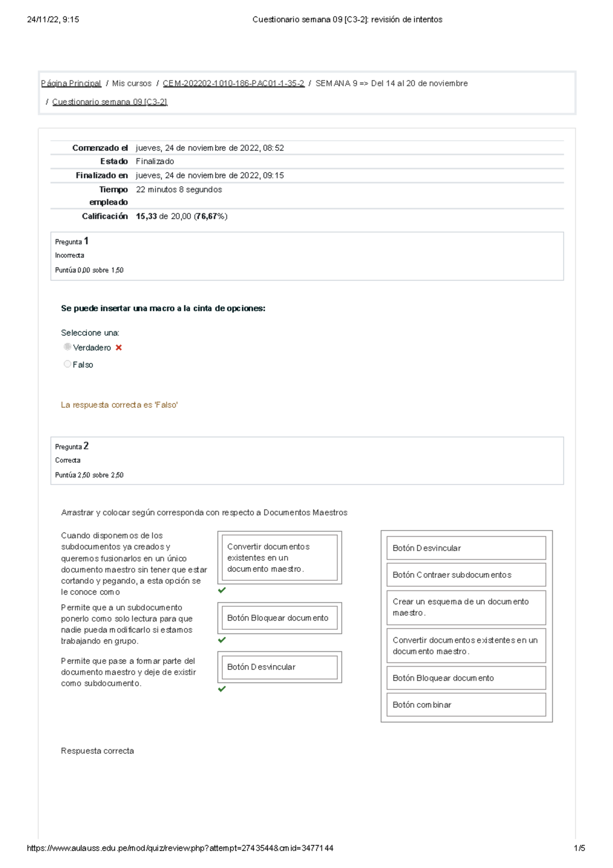
Task: Click green checkmark under Botón Bloquear documento
Action: (222, 640)
